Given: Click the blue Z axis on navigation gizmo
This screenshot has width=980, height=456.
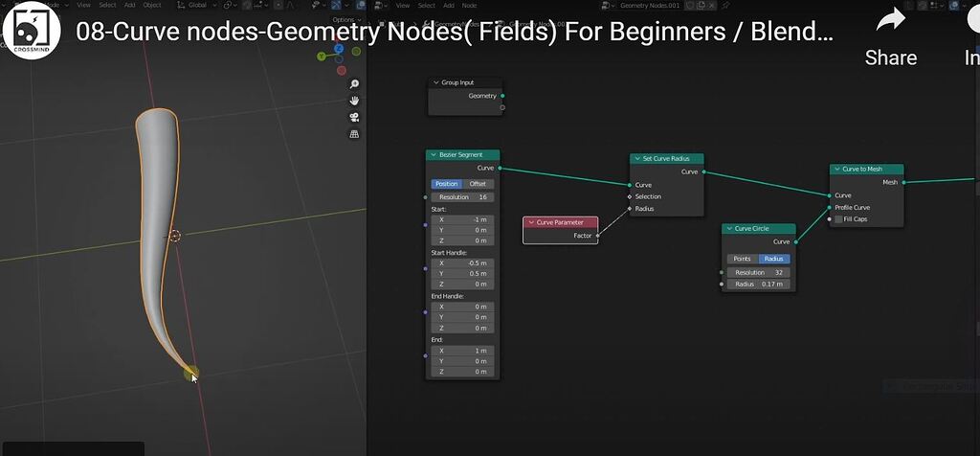Looking at the screenshot, I should pyautogui.click(x=339, y=48).
